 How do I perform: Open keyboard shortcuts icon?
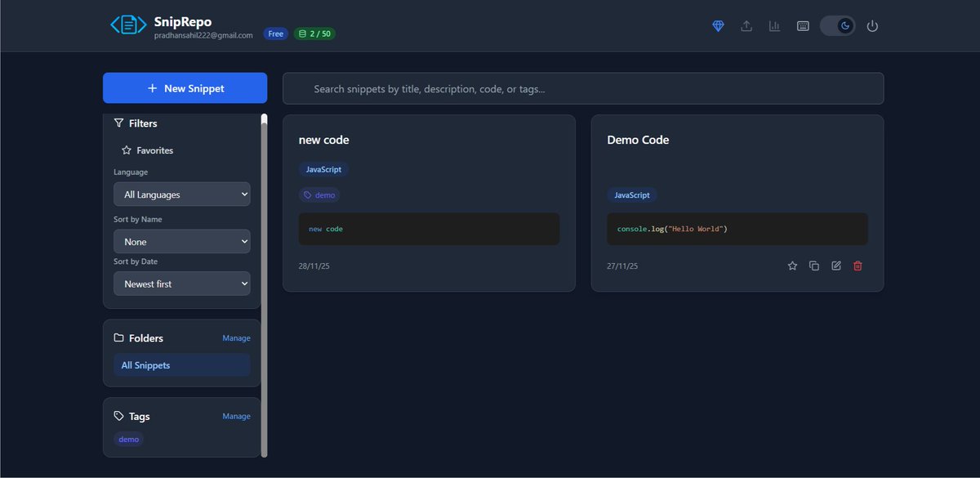tap(803, 26)
